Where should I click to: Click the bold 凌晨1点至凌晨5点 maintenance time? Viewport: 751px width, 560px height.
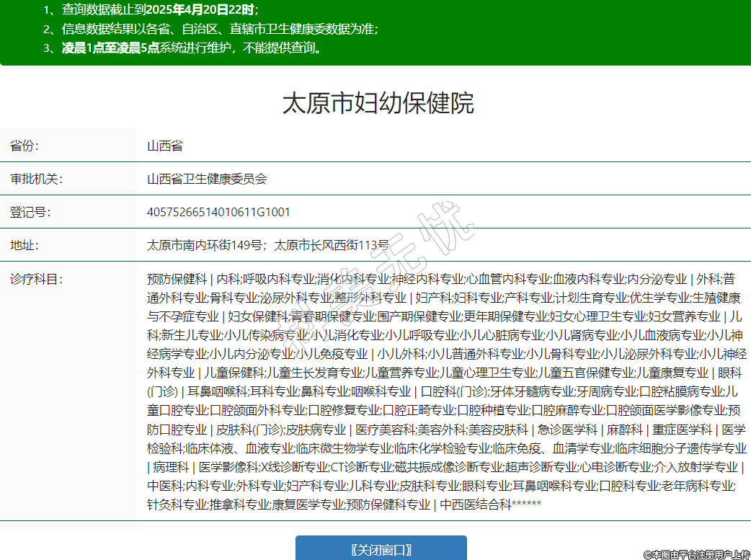(110, 48)
